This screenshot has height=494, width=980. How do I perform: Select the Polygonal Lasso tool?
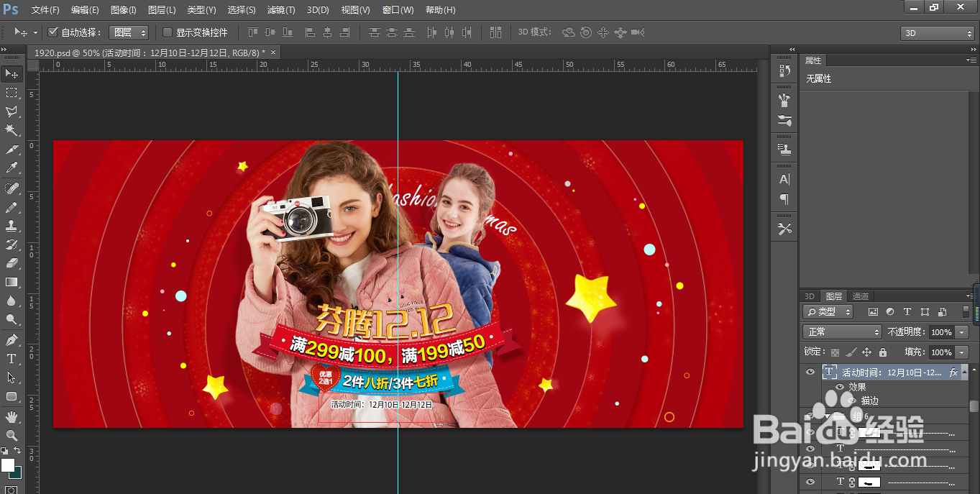tap(12, 111)
